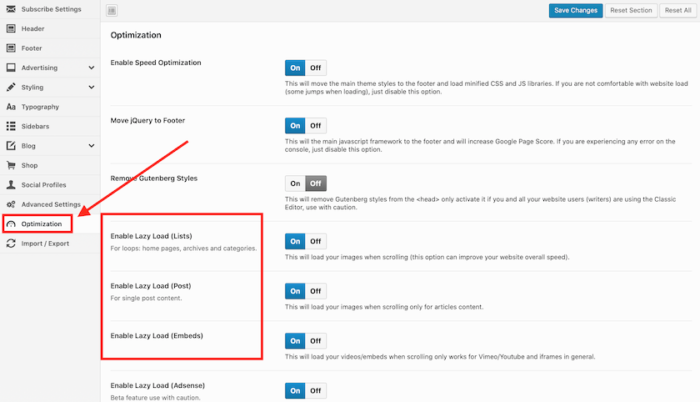This screenshot has width=700, height=402.
Task: Switch Move jQuery to Footer off
Action: [x=316, y=126]
